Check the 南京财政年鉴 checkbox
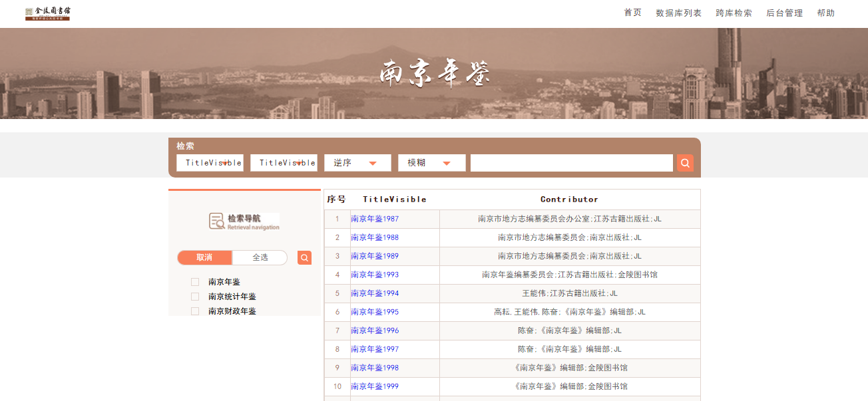This screenshot has width=868, height=401. (195, 311)
